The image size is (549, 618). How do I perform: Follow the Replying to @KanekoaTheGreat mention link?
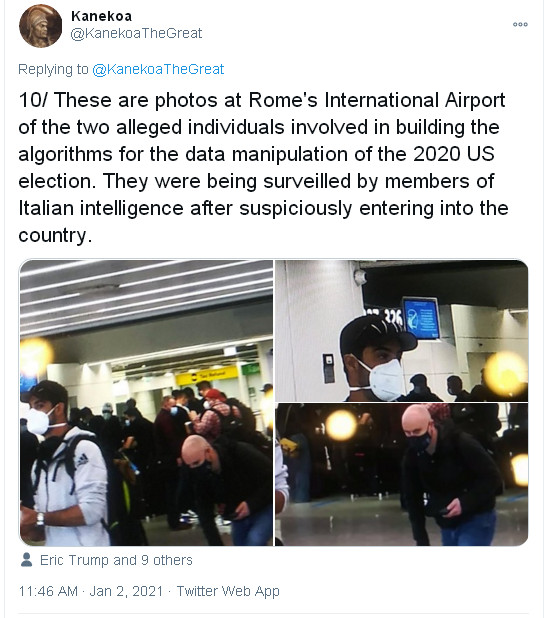(x=158, y=69)
